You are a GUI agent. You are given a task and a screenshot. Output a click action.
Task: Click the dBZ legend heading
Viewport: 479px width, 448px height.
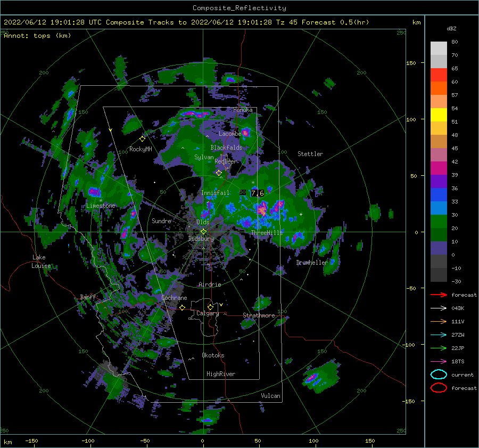click(x=451, y=28)
